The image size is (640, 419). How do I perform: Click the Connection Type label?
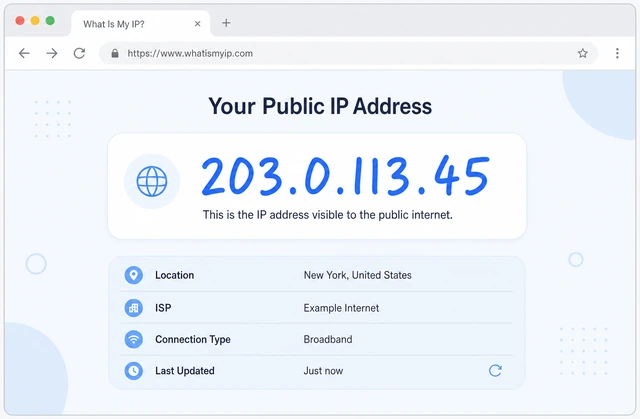(193, 339)
